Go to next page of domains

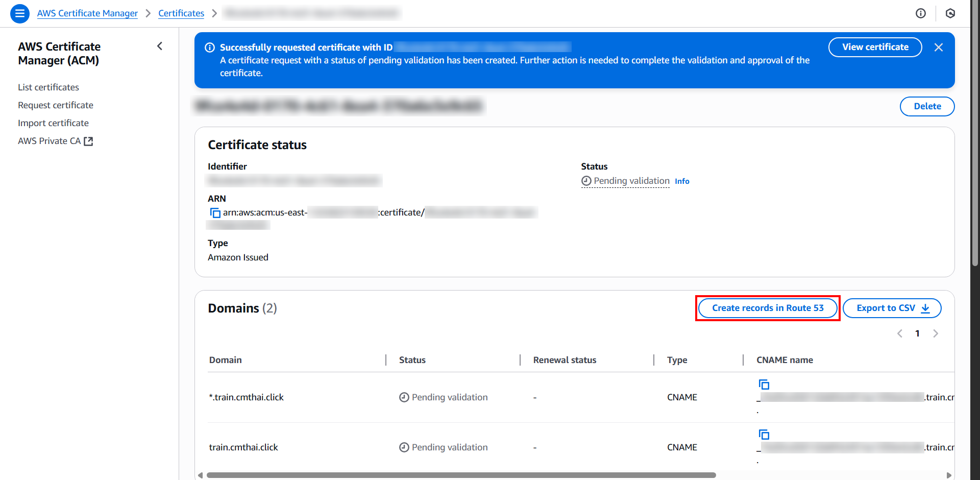[936, 333]
